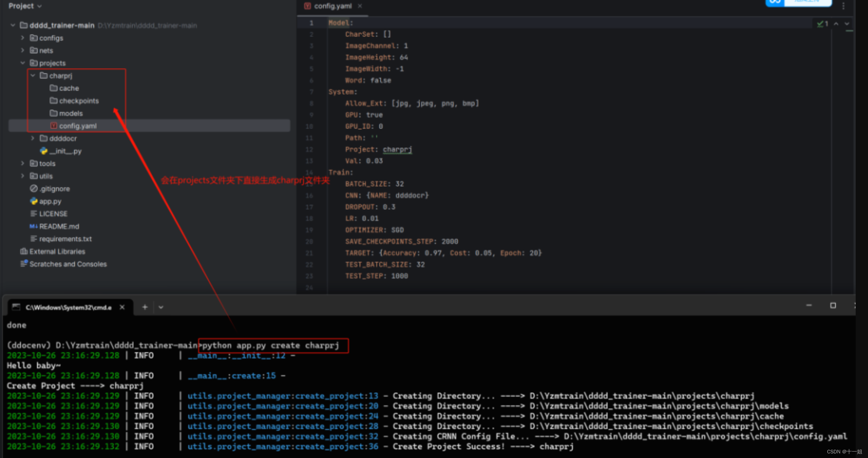
Task: Select requirements.txt in project tree
Action: 65,239
